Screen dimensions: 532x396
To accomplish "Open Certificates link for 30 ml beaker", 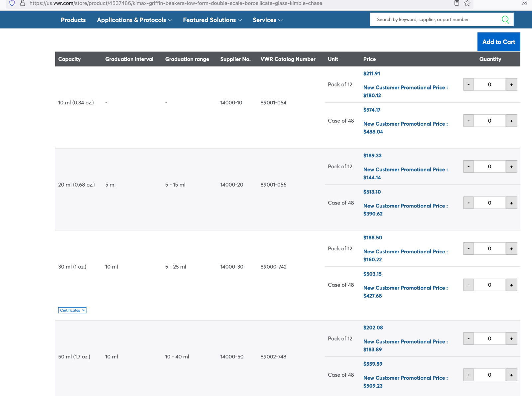I will (x=72, y=310).
